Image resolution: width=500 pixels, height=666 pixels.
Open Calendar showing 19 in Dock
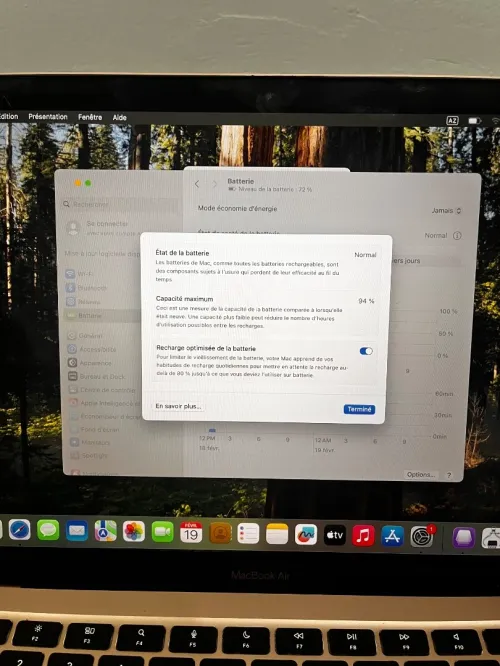191,532
